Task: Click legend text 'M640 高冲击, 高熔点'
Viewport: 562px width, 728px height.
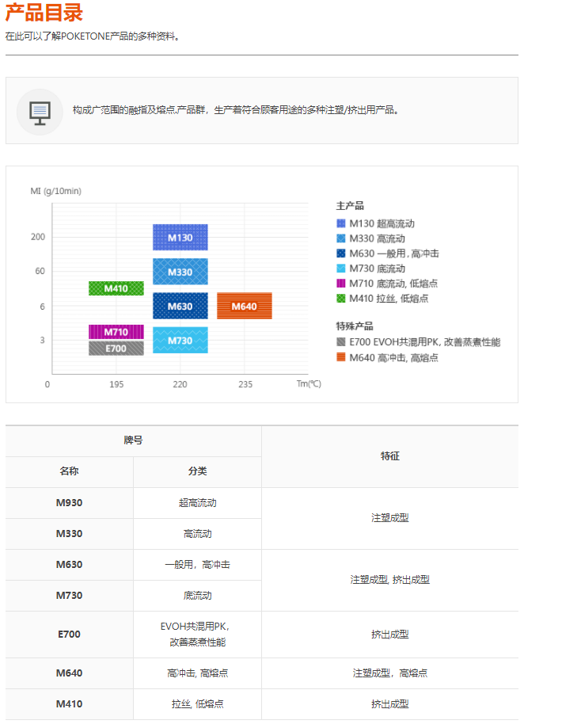Action: [393, 357]
